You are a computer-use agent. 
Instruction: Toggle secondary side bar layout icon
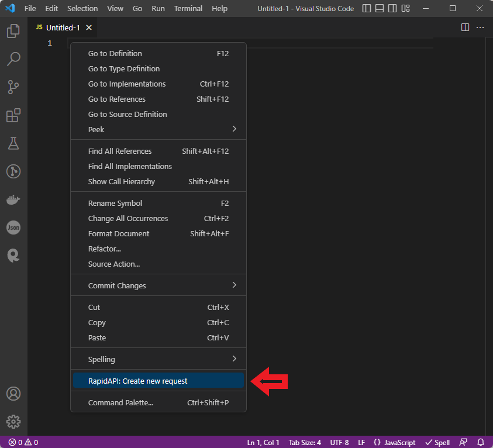pyautogui.click(x=392, y=8)
